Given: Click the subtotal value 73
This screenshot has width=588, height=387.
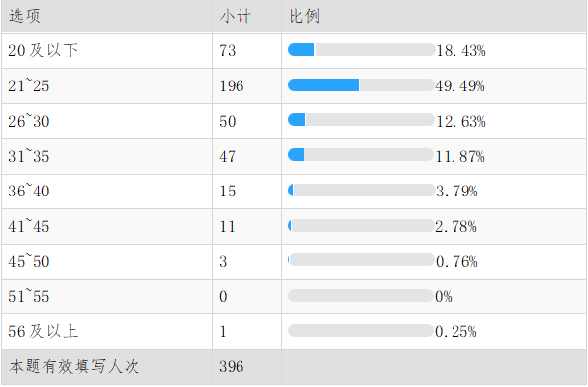Looking at the screenshot, I should point(228,51).
